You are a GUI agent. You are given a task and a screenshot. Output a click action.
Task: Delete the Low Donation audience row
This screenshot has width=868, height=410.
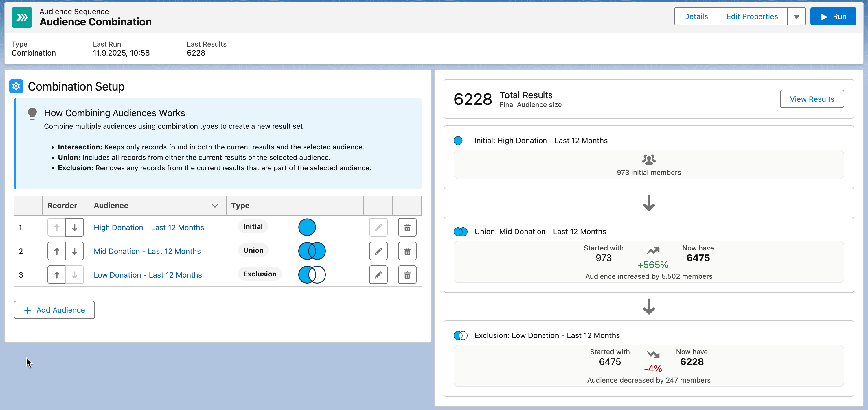tap(407, 275)
